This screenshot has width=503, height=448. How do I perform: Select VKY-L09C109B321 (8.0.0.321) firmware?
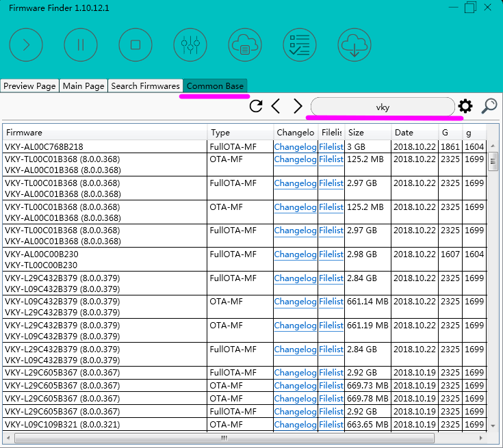(62, 424)
